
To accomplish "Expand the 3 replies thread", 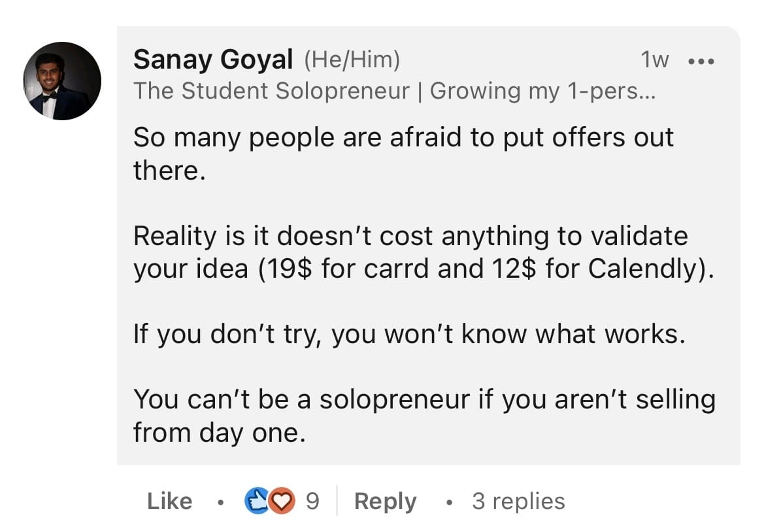I will pyautogui.click(x=518, y=501).
